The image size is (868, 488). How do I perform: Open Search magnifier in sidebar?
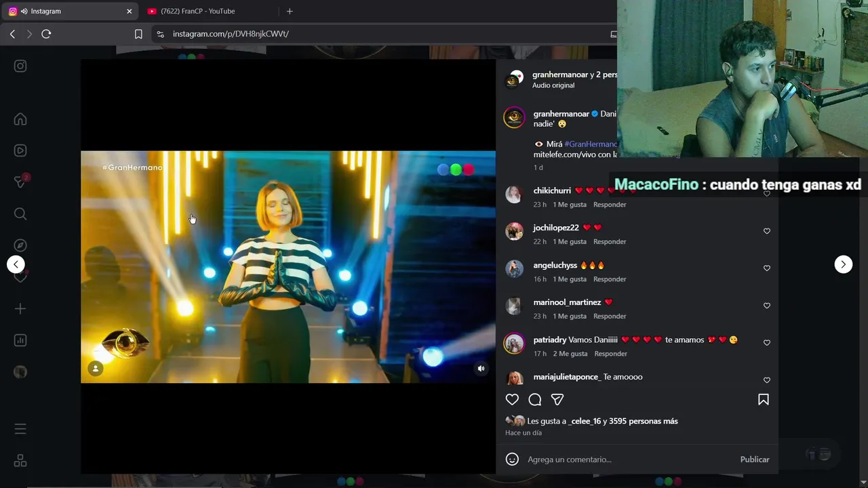(x=20, y=213)
